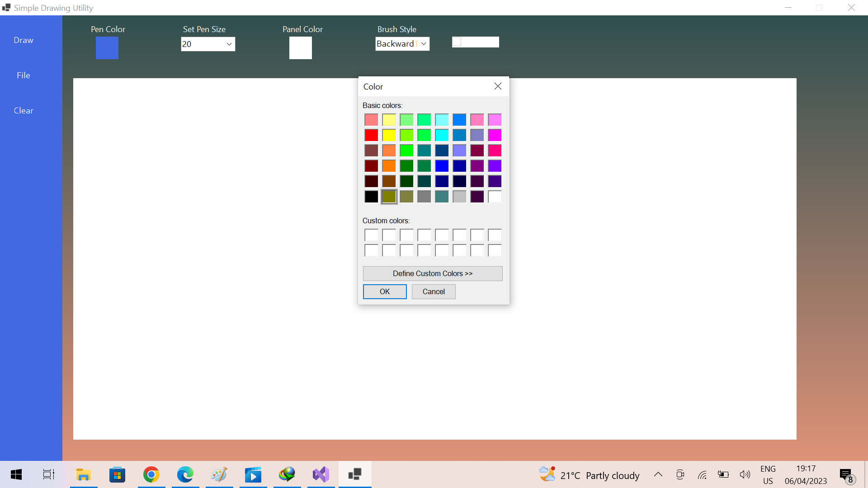The width and height of the screenshot is (868, 488).
Task: Open the Brush Style dropdown showing Backward
Action: tap(402, 43)
